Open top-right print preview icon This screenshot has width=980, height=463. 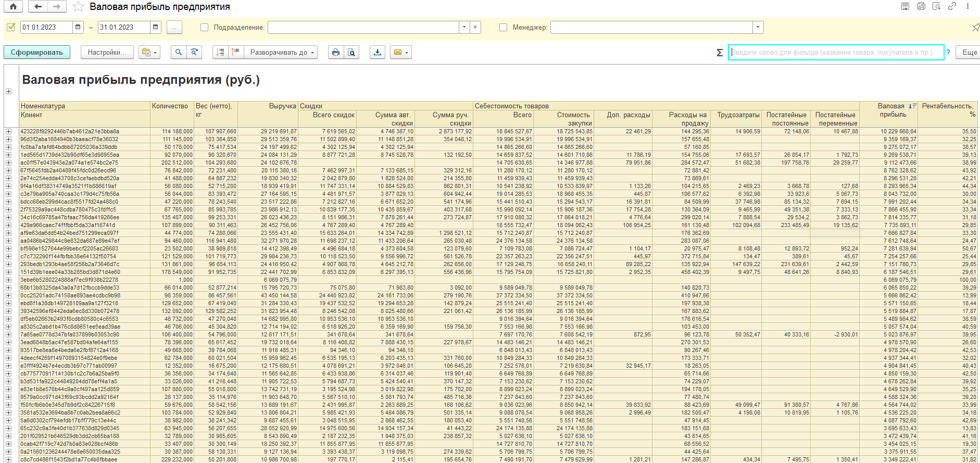pos(936,7)
